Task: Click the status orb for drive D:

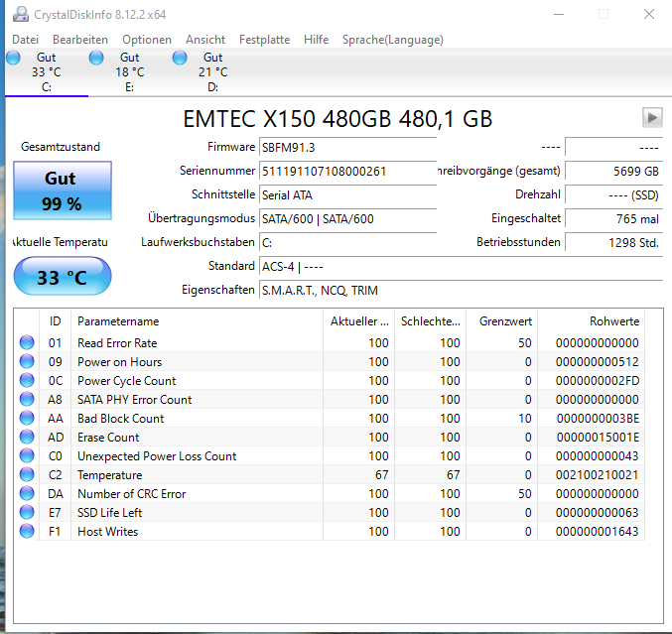Action: tap(180, 58)
